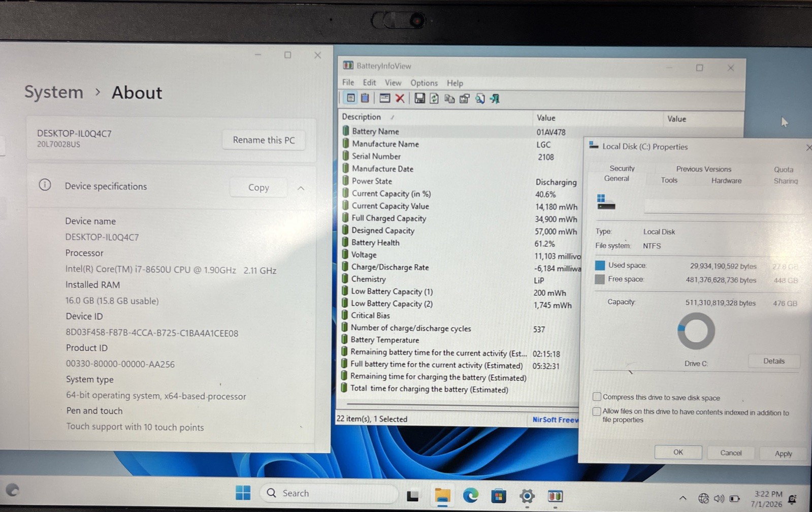This screenshot has width=812, height=512.
Task: Select the Battery Health row
Action: [x=460, y=243]
